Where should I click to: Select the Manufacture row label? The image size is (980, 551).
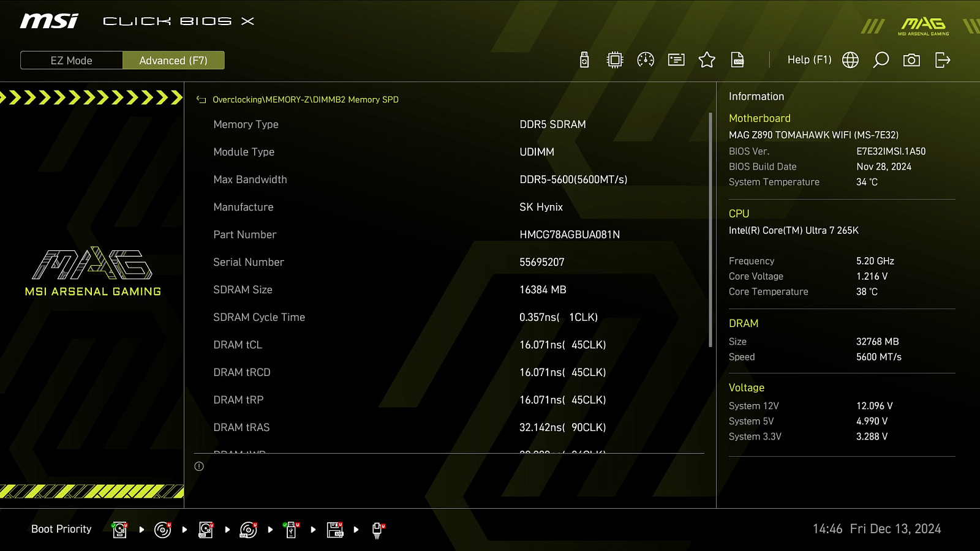243,207
